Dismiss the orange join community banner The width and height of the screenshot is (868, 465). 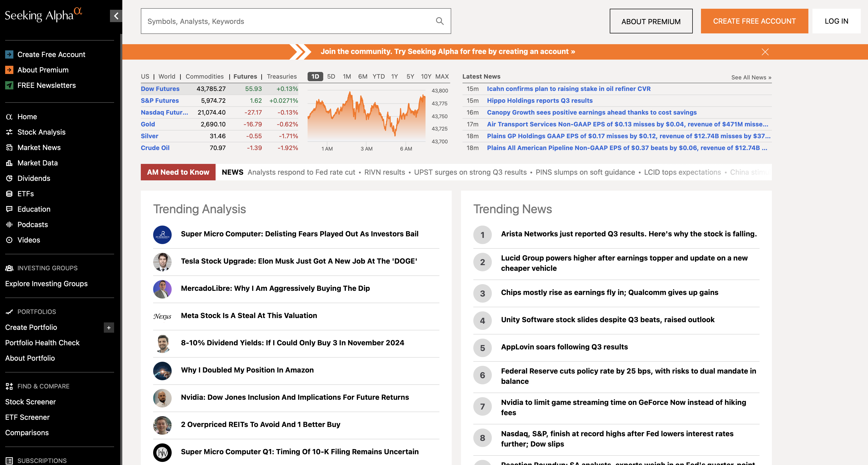[x=765, y=52]
